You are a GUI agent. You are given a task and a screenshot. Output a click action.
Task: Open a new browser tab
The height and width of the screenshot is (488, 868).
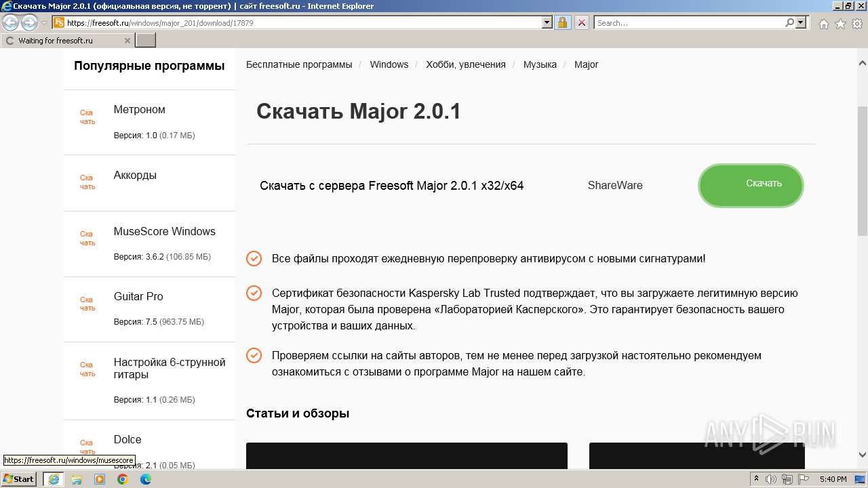pyautogui.click(x=146, y=41)
